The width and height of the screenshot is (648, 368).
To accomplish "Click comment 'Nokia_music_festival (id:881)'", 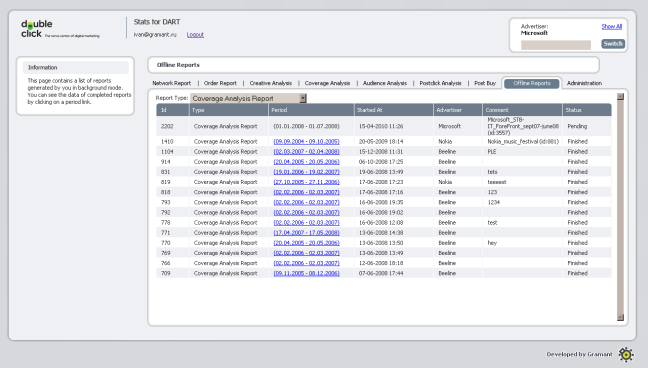I will 523,141.
